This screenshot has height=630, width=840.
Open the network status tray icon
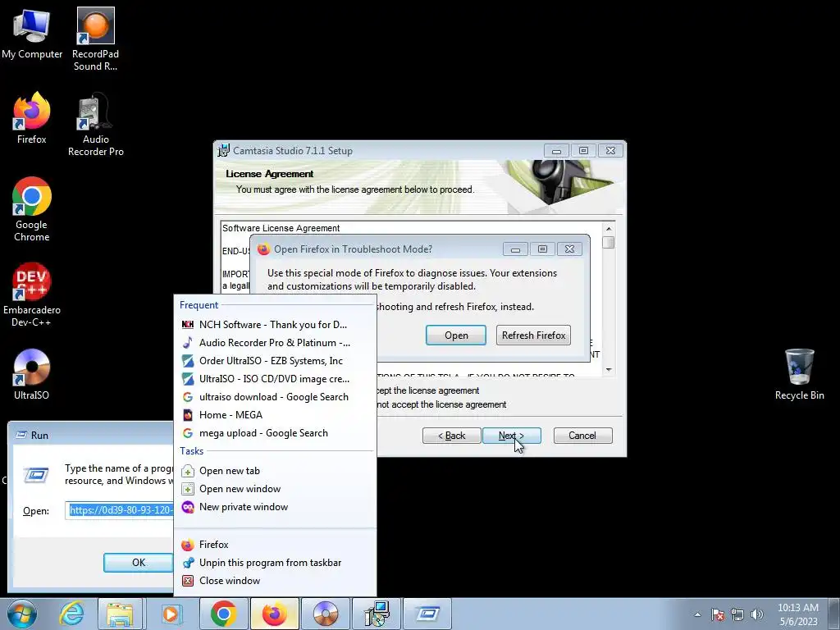tap(737, 614)
